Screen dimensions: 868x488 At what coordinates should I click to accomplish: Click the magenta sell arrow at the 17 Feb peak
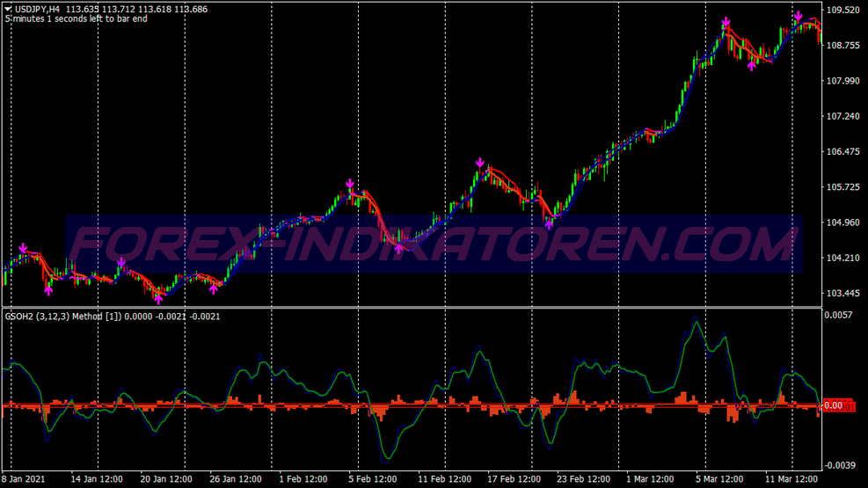480,164
